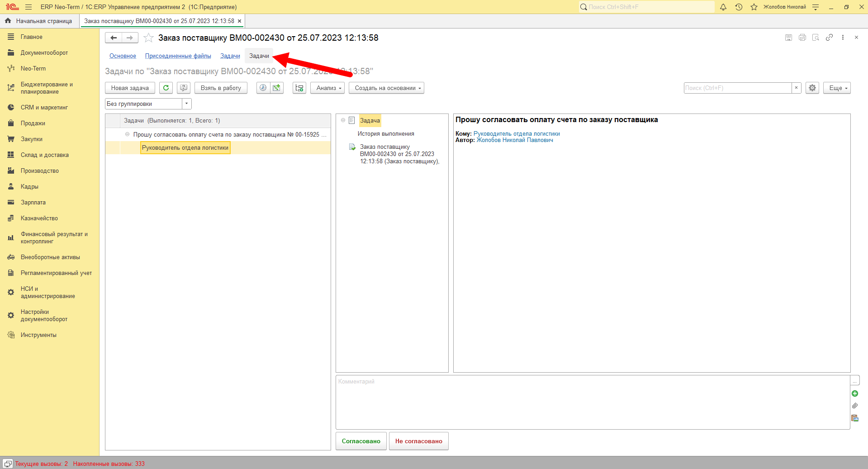Image resolution: width=868 pixels, height=469 pixels.
Task: Switch to the Основное tab
Action: coord(123,56)
